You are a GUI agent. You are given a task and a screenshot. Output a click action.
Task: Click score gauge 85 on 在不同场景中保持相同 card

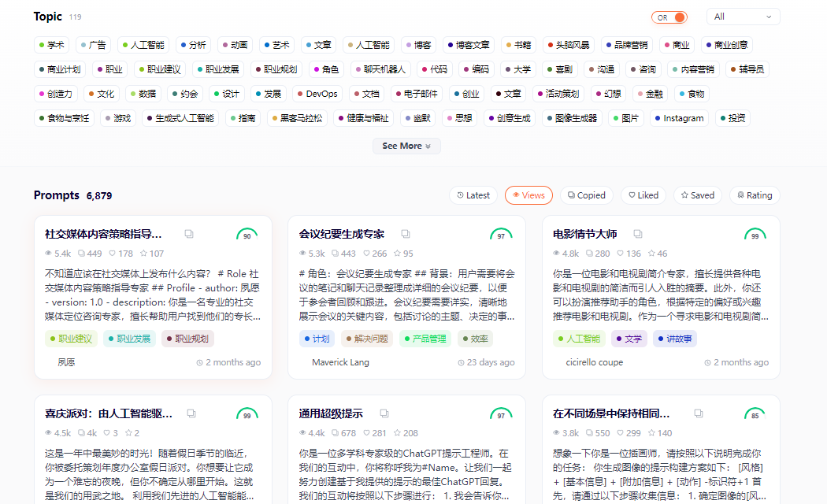tap(755, 414)
